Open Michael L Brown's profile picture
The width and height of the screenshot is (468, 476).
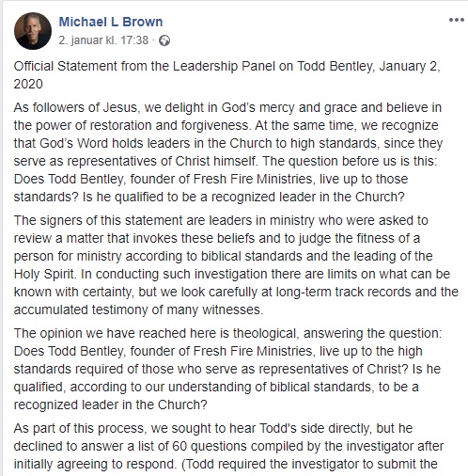point(33,31)
